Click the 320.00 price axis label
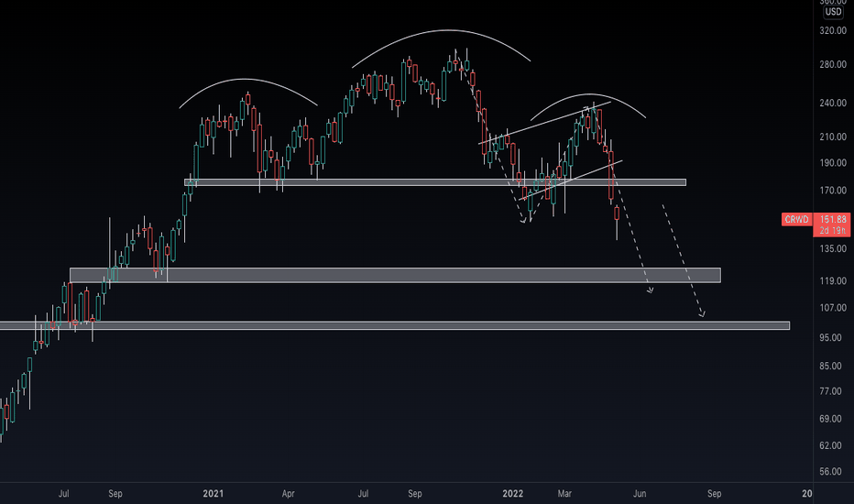 coord(833,30)
